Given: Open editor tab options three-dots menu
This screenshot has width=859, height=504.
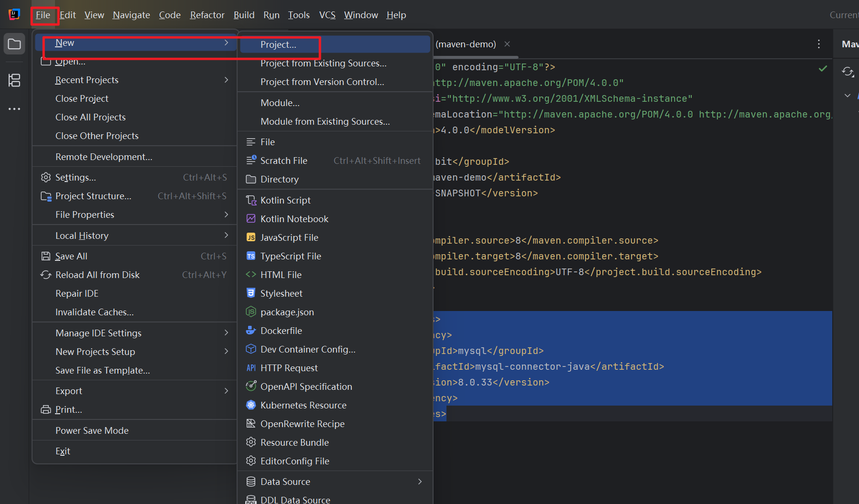Looking at the screenshot, I should pyautogui.click(x=819, y=44).
